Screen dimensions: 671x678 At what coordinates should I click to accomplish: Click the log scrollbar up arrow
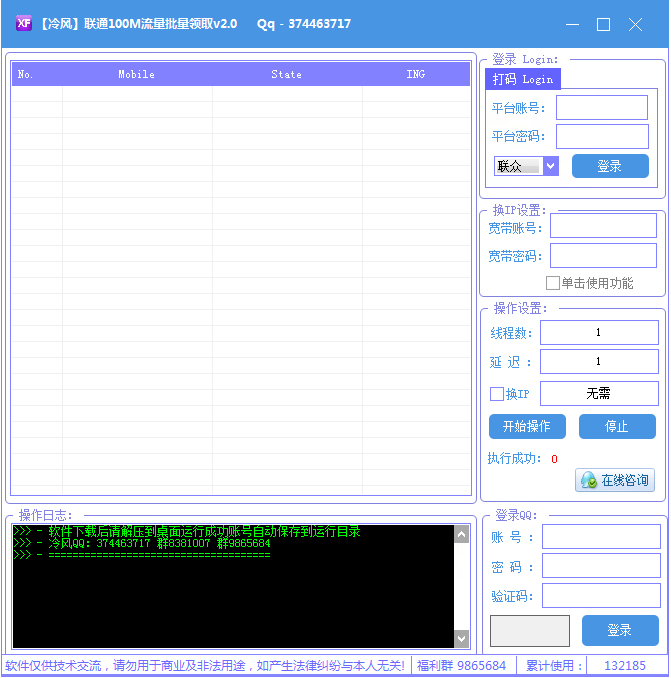pyautogui.click(x=461, y=535)
